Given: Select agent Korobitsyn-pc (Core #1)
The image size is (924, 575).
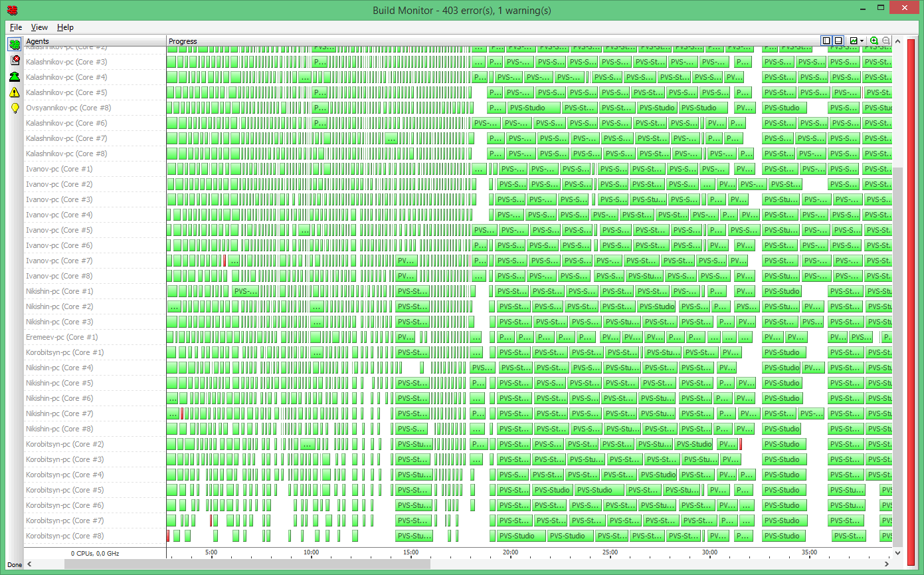Looking at the screenshot, I should [65, 352].
